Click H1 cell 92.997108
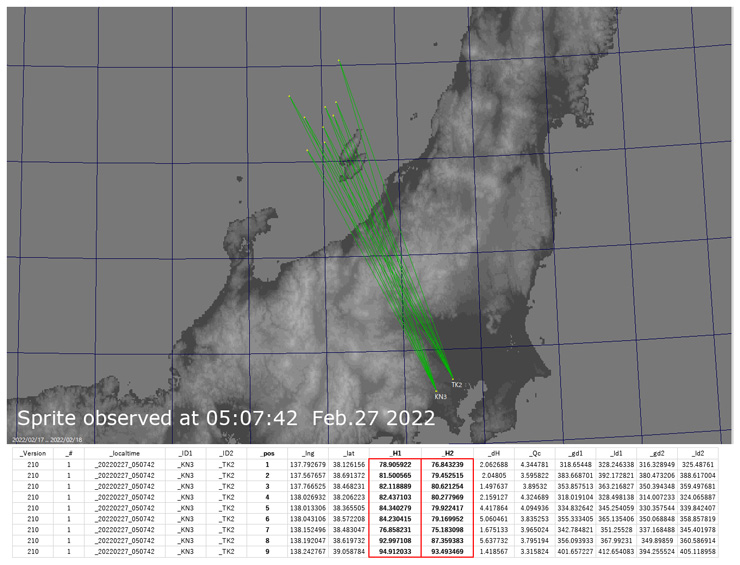 point(395,541)
